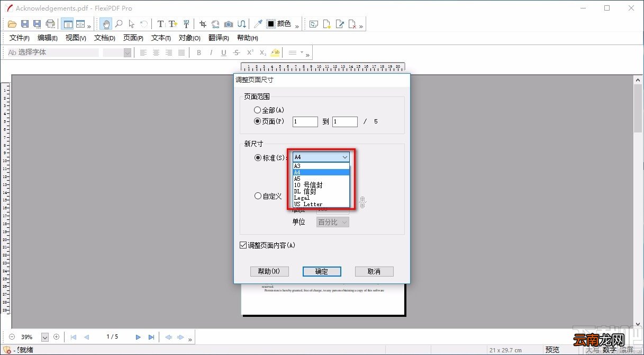Open the 视图(V) menu
644x355 pixels.
click(76, 38)
